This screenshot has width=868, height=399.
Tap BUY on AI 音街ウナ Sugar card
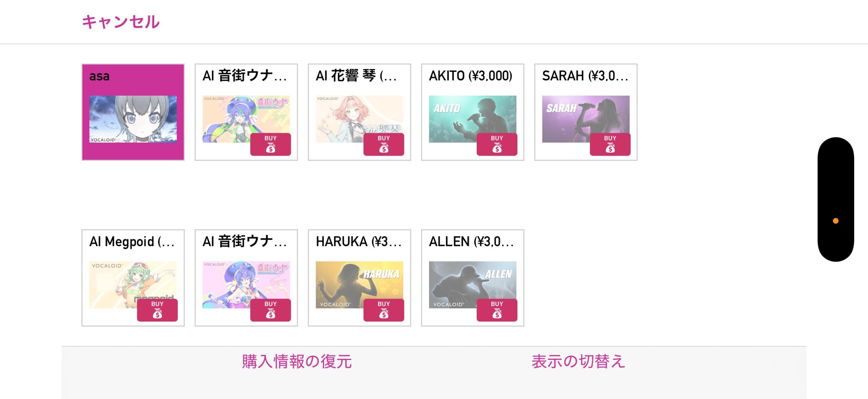tap(270, 310)
